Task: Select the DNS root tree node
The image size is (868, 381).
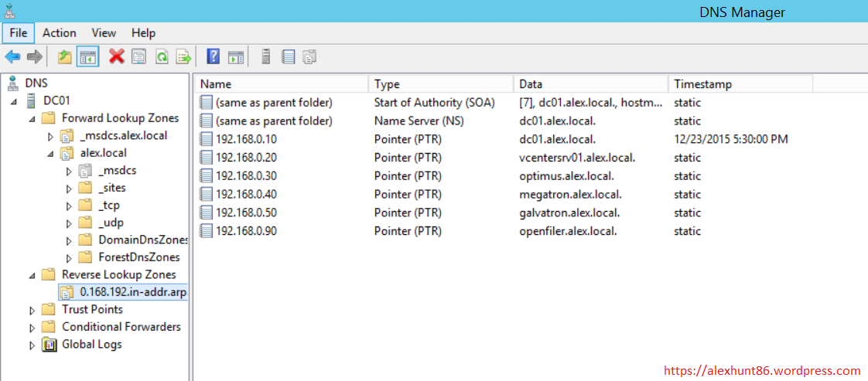Action: [x=36, y=83]
